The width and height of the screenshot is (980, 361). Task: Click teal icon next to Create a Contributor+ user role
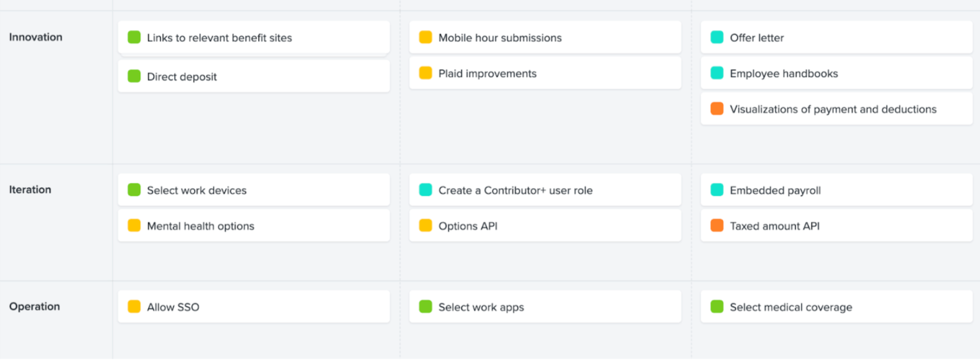tap(426, 190)
